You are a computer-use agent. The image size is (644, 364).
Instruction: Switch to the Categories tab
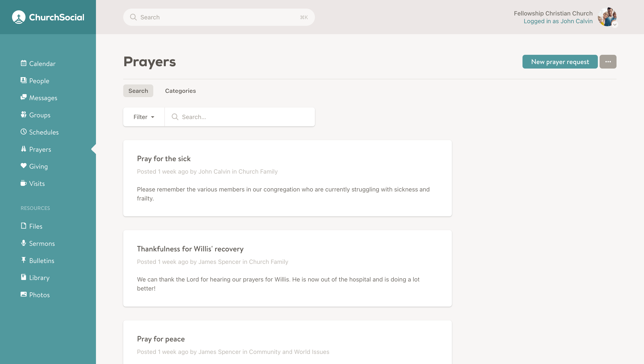[x=180, y=91]
